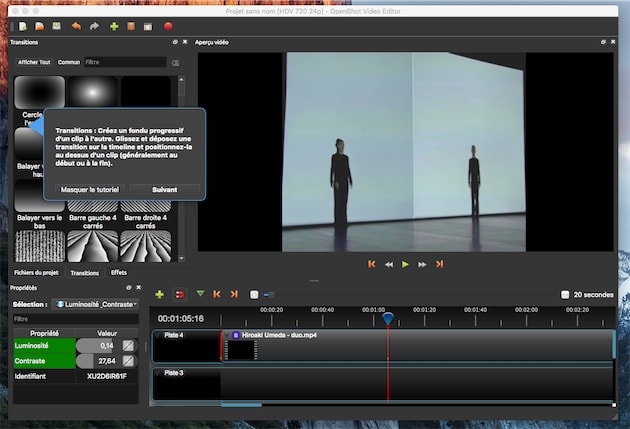Click Masquer le tutoriel button
The width and height of the screenshot is (630, 429).
(90, 190)
